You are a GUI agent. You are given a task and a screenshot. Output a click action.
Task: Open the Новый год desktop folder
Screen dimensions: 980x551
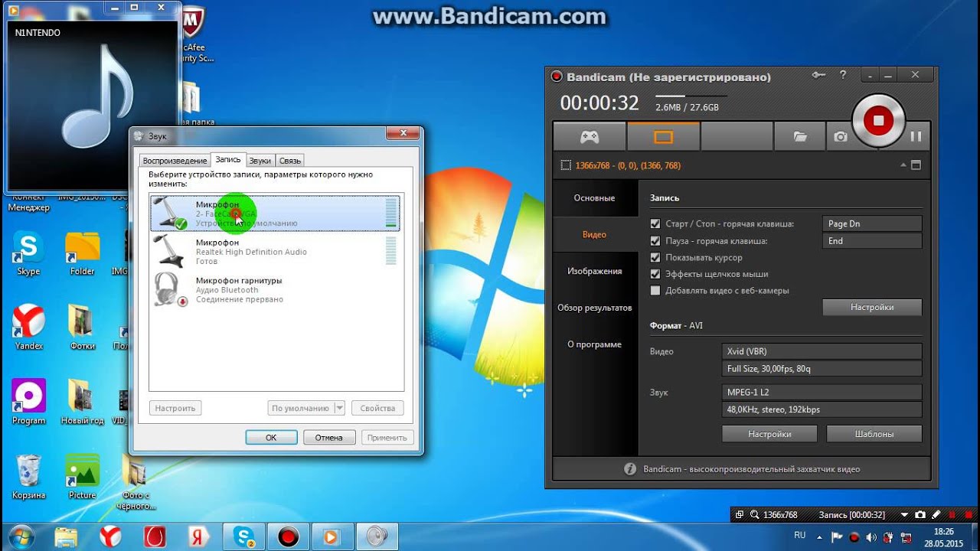click(82, 402)
